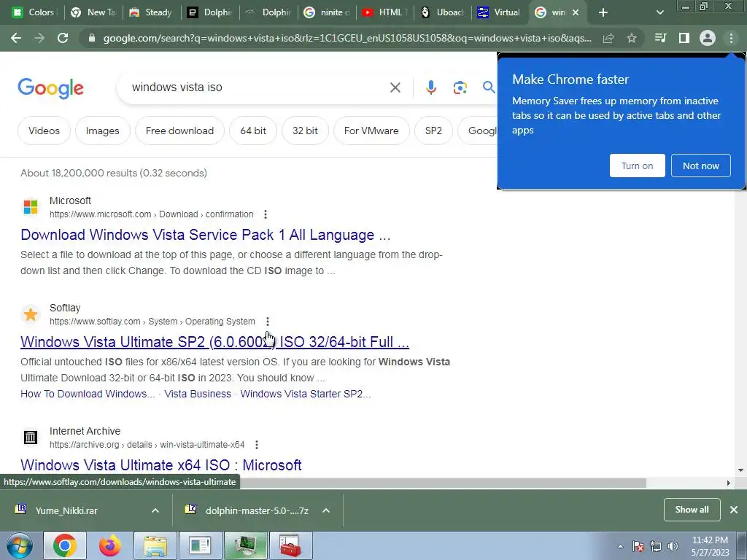The image size is (747, 560).
Task: Switch to the Steady tab
Action: point(152,12)
